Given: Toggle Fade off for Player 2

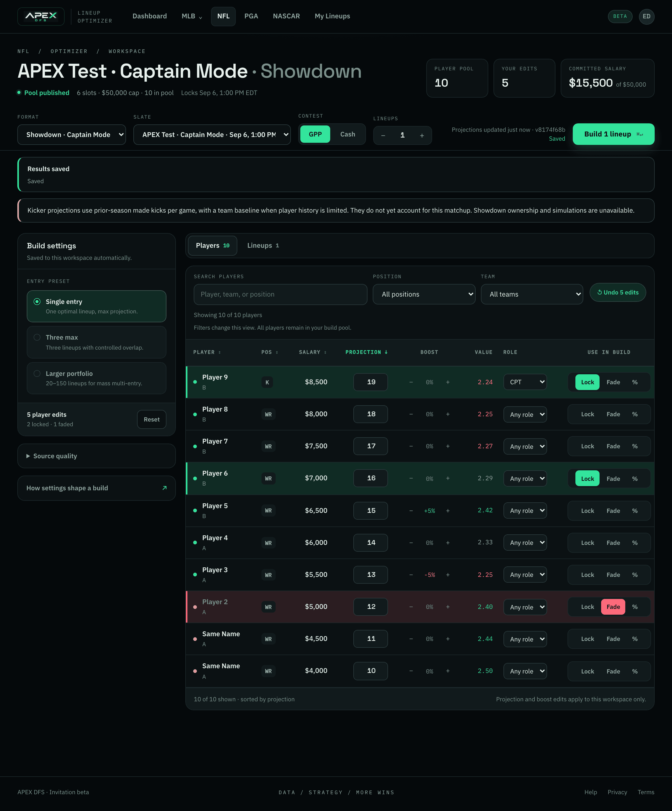Looking at the screenshot, I should pos(613,607).
